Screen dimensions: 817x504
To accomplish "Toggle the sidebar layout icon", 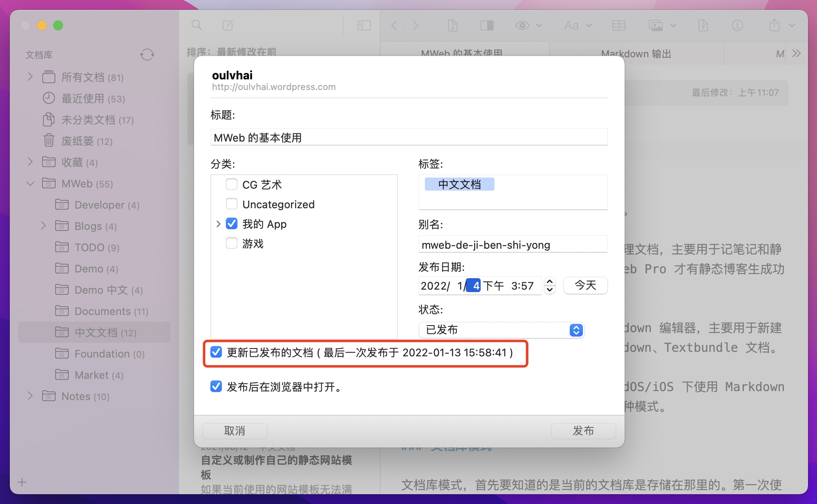I will pos(364,25).
